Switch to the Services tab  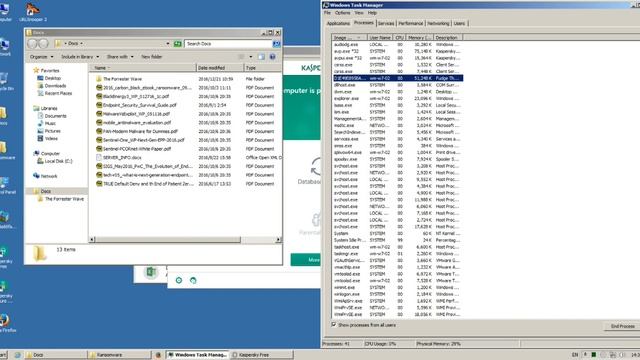pyautogui.click(x=386, y=24)
